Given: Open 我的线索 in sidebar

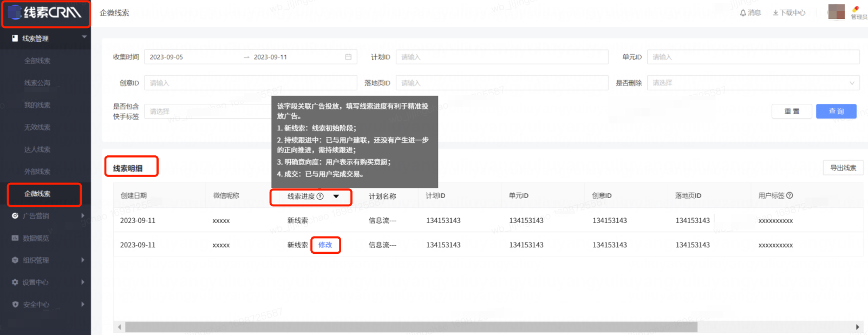Looking at the screenshot, I should tap(37, 105).
